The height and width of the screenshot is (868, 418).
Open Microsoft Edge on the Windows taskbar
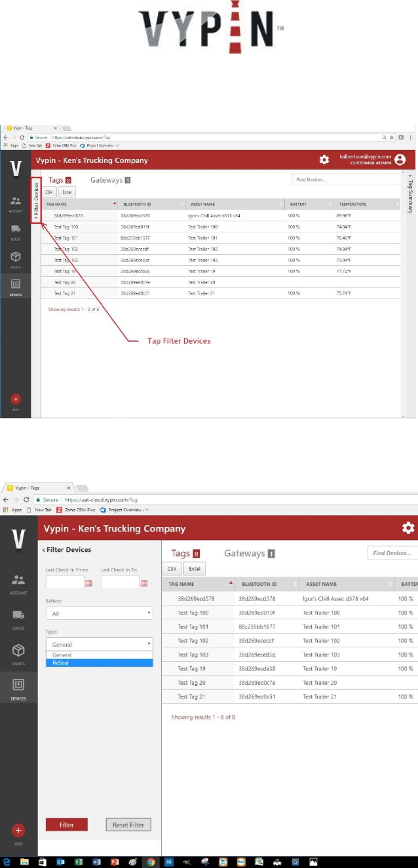click(7, 862)
